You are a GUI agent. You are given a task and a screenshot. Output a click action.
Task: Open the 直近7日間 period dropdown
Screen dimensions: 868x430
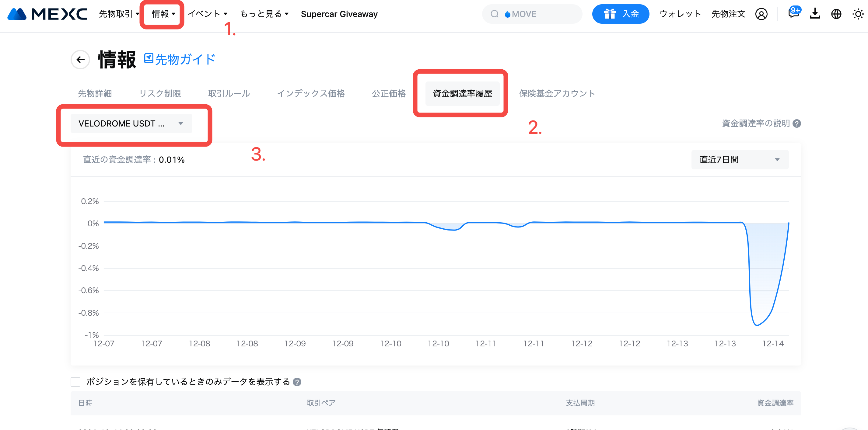pyautogui.click(x=740, y=160)
